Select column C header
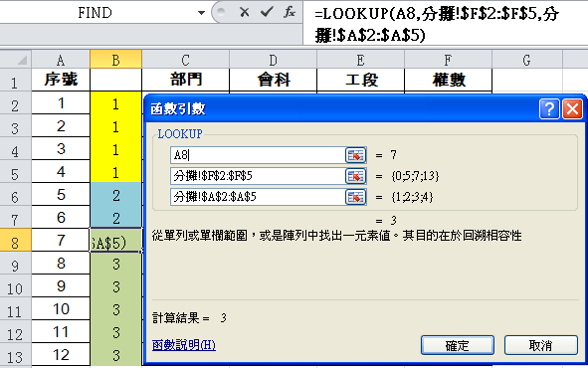Screen dimensions: 588x368 (185, 60)
